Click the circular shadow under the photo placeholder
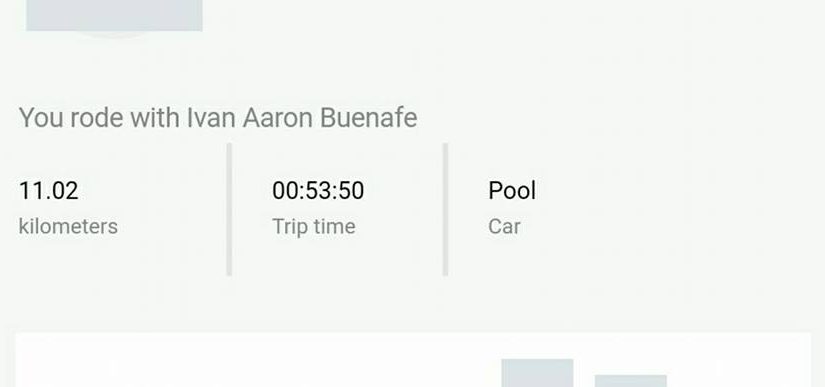 pyautogui.click(x=114, y=34)
